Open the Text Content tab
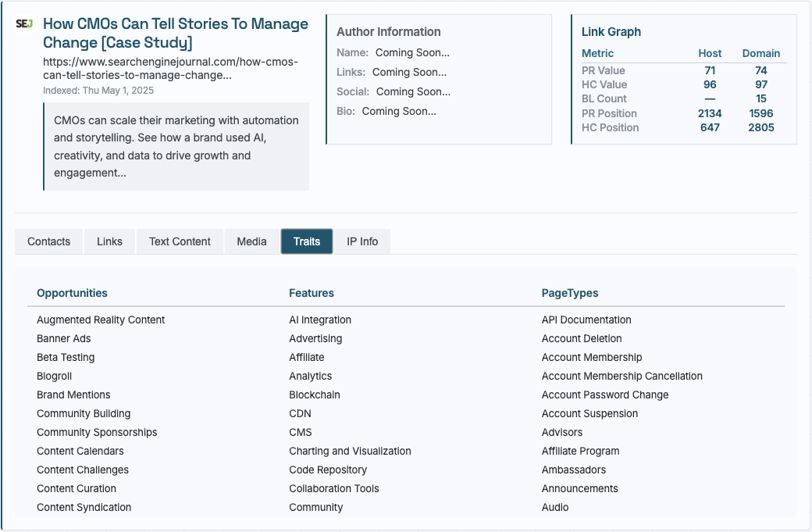This screenshot has width=812, height=532. tap(180, 241)
